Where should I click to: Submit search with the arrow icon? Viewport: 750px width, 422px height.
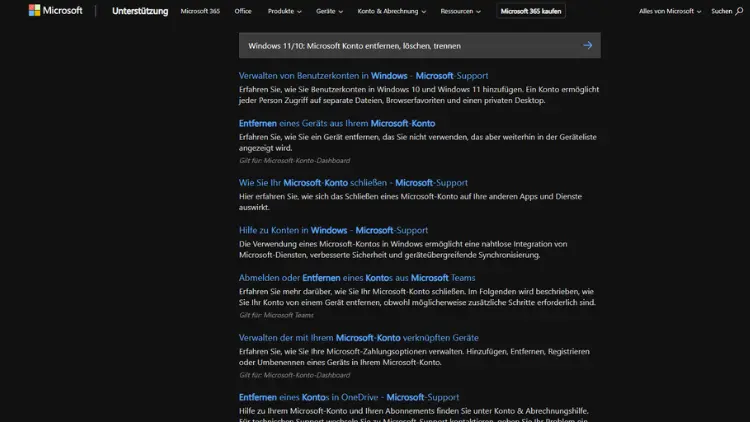[587, 45]
